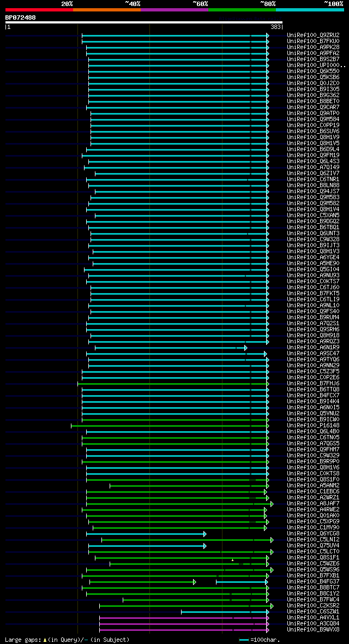This screenshot has height=644, width=349.
Task: Select hit label UniRef100_C6TJ60
Action: 313,287
